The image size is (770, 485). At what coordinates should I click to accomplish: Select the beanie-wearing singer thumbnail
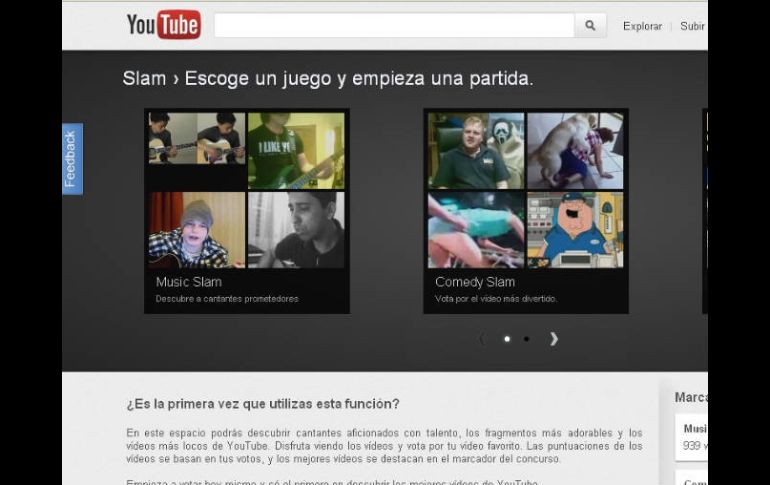(x=196, y=230)
